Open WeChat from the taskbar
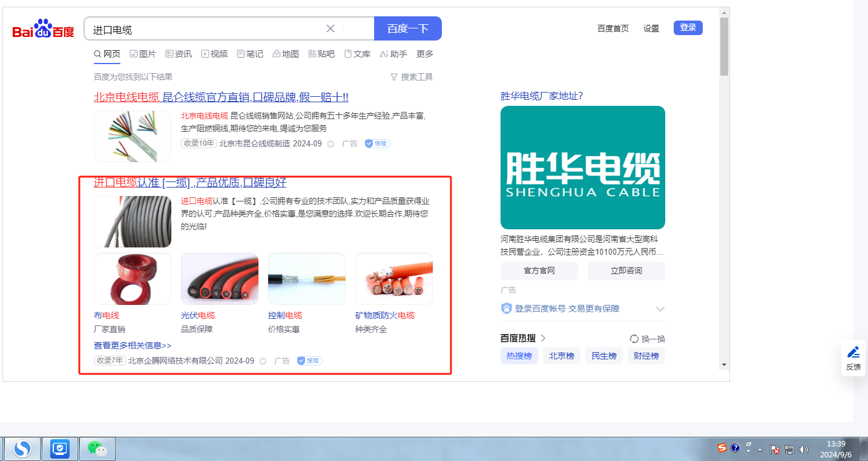The width and height of the screenshot is (868, 461). [x=97, y=448]
